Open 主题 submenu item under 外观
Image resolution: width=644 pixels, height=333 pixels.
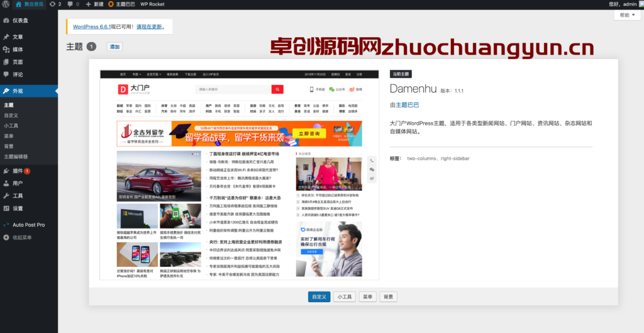tap(9, 105)
